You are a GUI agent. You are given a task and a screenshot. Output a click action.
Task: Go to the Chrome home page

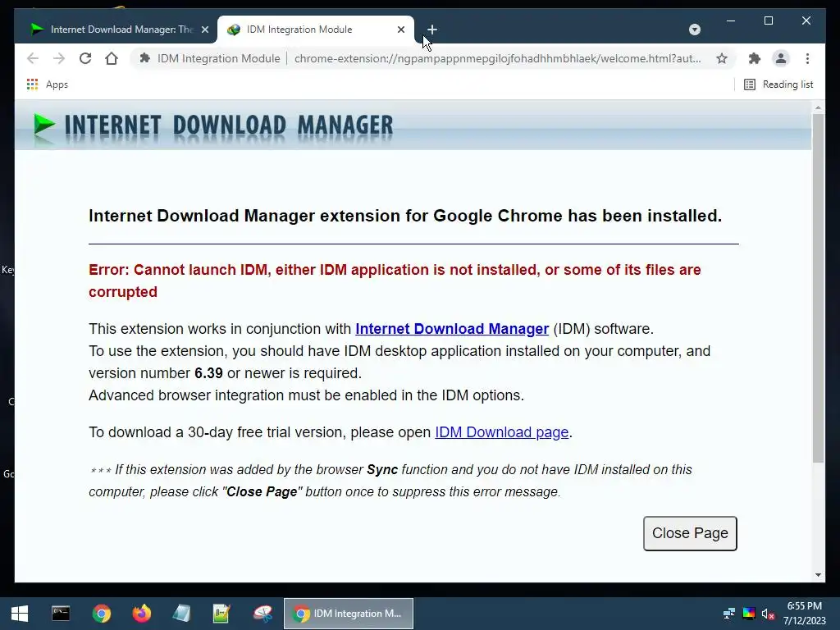(x=112, y=58)
